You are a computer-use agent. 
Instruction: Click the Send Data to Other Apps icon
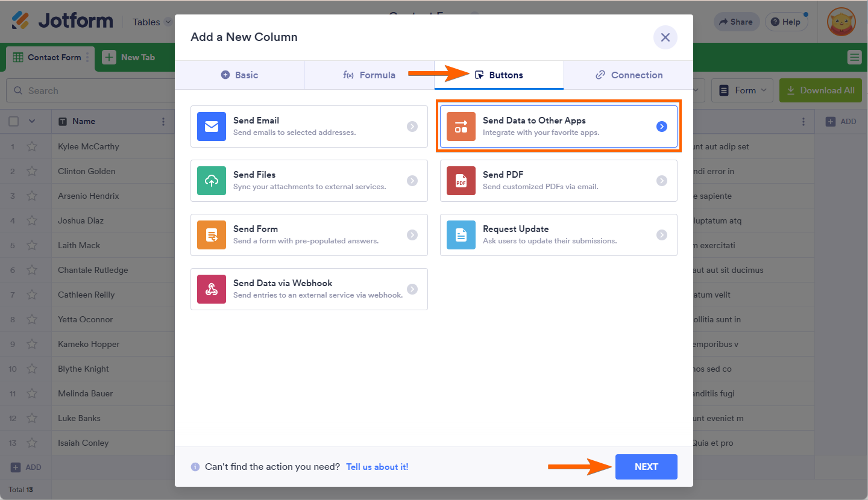(x=461, y=127)
